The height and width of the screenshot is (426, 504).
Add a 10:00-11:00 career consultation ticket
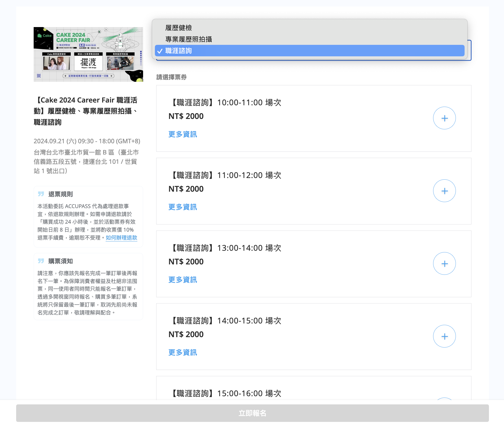(444, 118)
